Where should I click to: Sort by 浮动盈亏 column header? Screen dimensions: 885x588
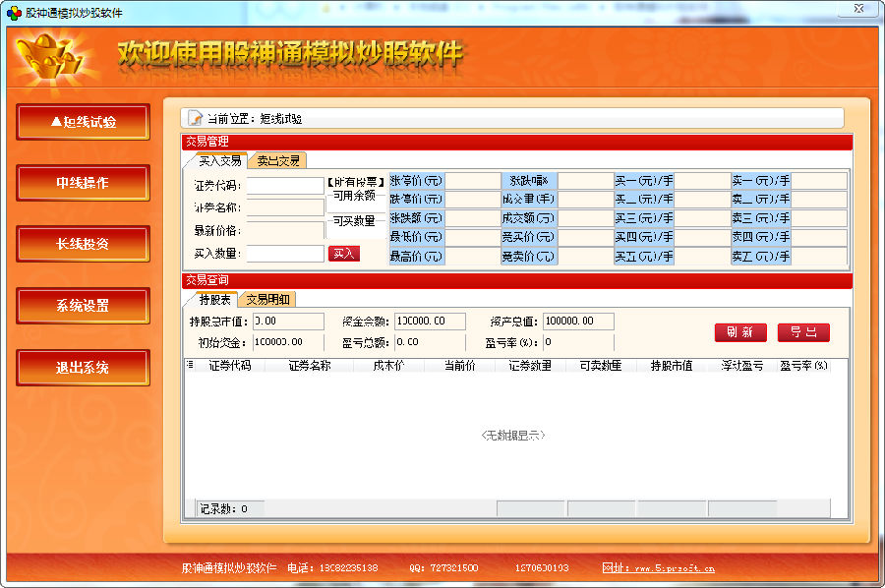point(741,366)
